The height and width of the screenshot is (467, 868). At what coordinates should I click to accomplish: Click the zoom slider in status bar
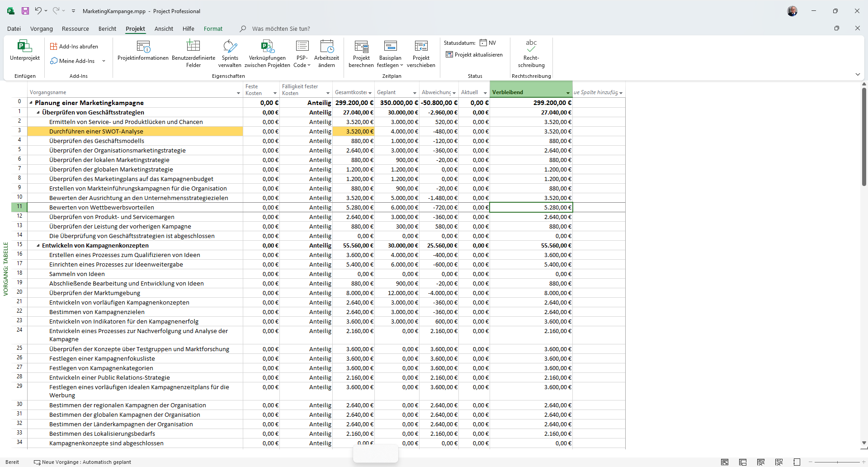point(837,462)
